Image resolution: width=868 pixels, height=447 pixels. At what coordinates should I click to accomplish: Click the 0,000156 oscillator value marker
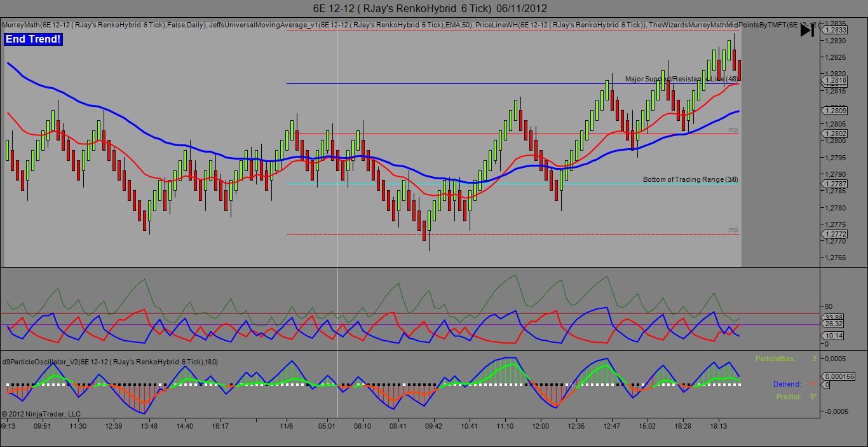pyautogui.click(x=838, y=376)
